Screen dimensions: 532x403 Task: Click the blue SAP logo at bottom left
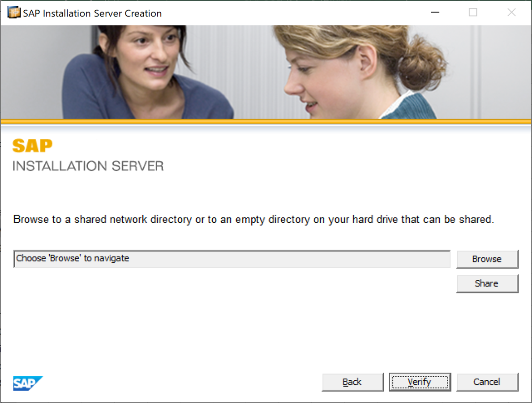pyautogui.click(x=28, y=383)
